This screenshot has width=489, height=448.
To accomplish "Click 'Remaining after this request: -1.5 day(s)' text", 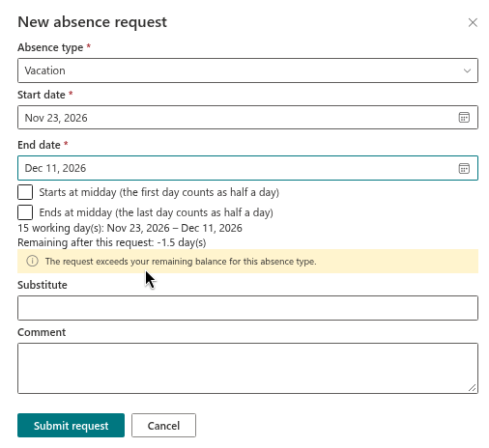I will pos(112,242).
